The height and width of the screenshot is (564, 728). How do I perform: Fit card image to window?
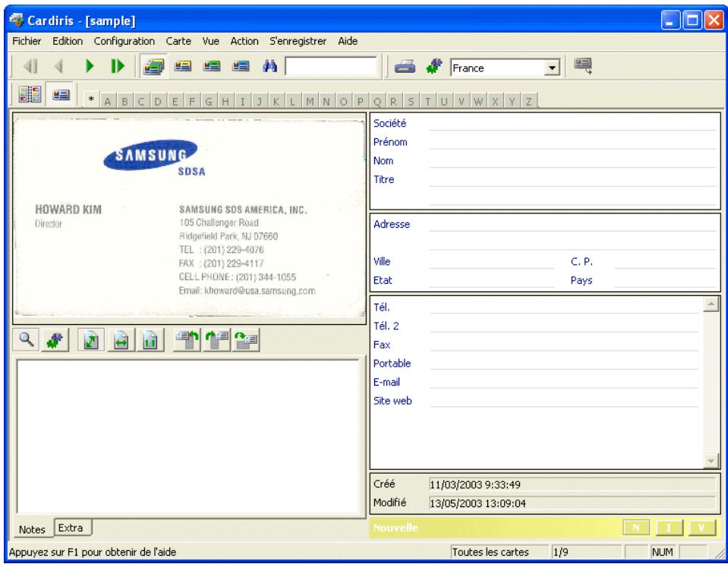91,340
